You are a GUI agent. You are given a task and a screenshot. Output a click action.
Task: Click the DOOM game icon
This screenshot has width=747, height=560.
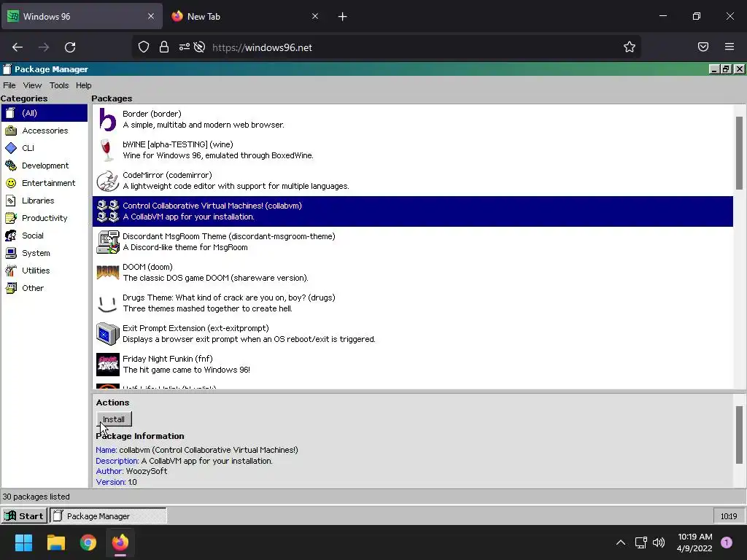click(x=108, y=273)
